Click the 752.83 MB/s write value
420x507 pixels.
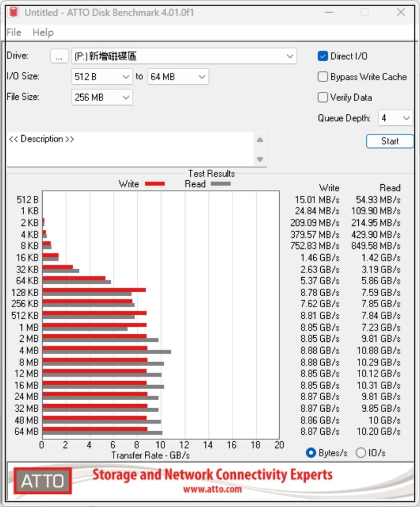point(314,246)
